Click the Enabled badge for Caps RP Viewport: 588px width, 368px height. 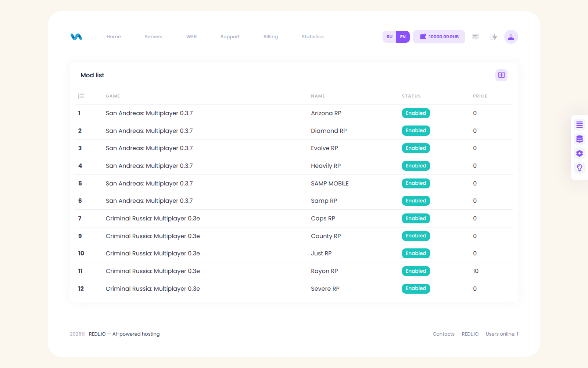pos(416,219)
